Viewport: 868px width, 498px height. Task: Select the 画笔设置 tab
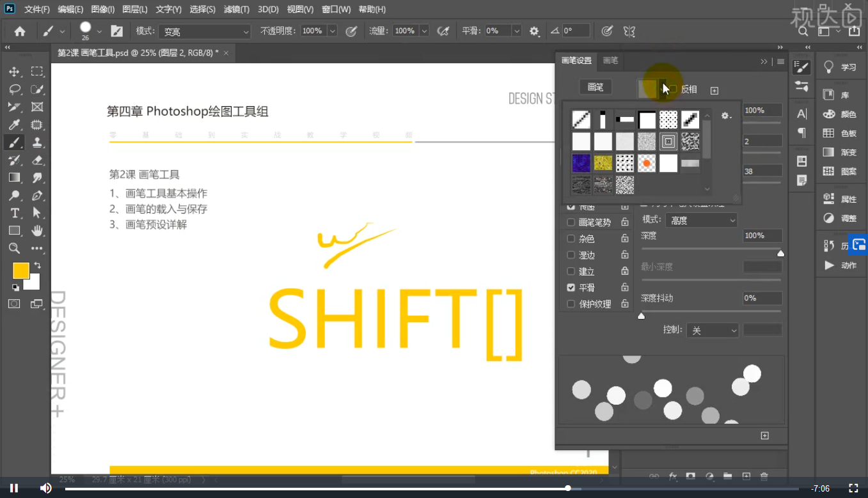(576, 61)
